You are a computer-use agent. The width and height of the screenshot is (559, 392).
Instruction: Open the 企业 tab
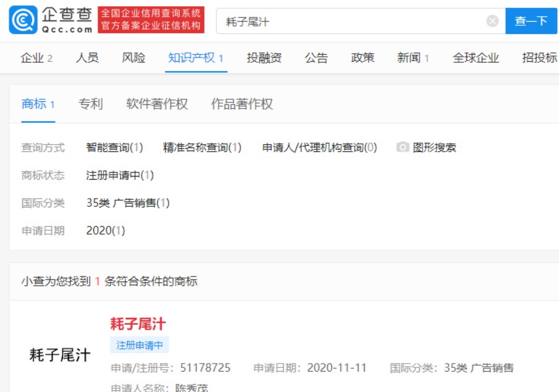pyautogui.click(x=36, y=58)
